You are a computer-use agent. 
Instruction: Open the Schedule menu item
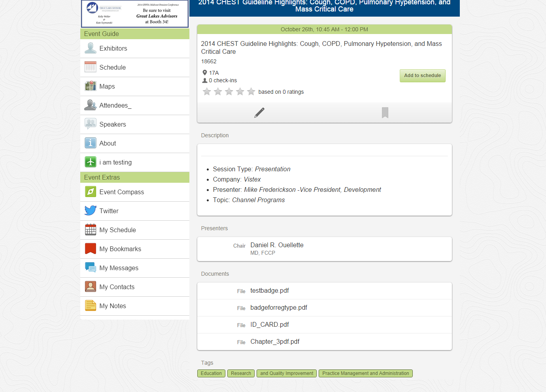pyautogui.click(x=135, y=68)
